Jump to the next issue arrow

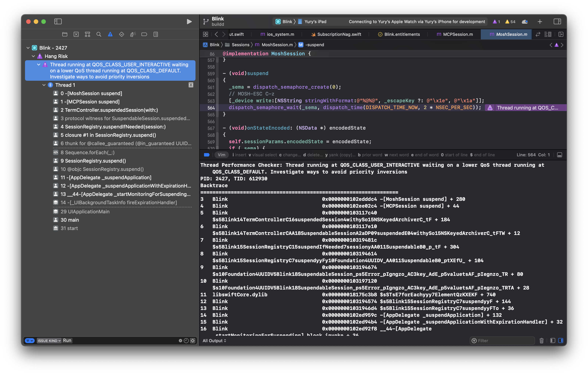(562, 45)
